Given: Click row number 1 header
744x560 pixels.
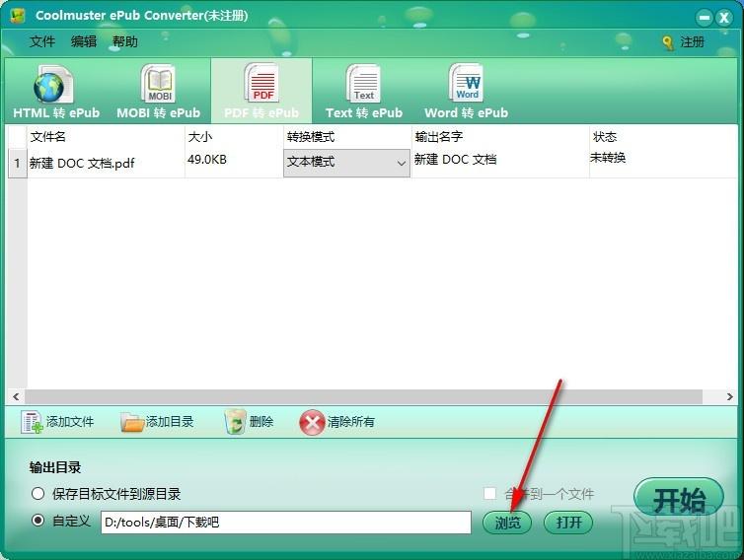Looking at the screenshot, I should (17, 164).
